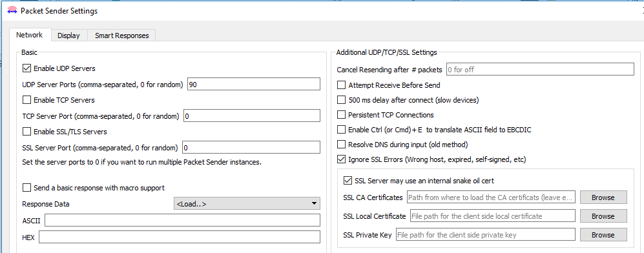
Task: Click the 'Set the server ports to 0' note
Action: [x=141, y=162]
